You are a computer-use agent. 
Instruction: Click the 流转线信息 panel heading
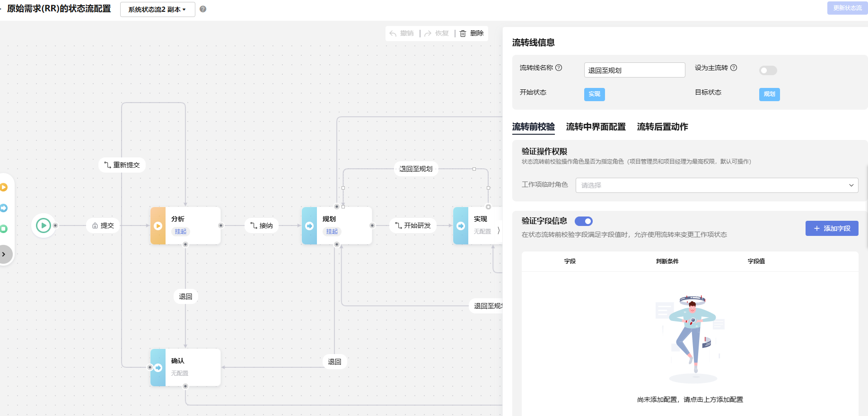click(x=534, y=43)
